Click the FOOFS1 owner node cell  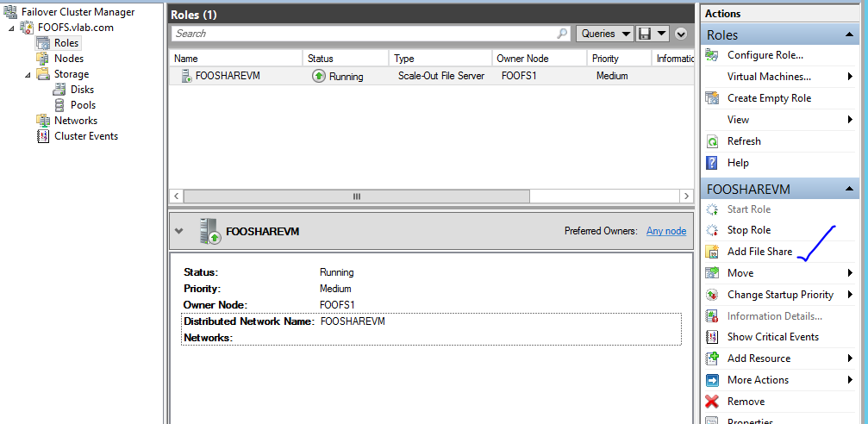519,76
